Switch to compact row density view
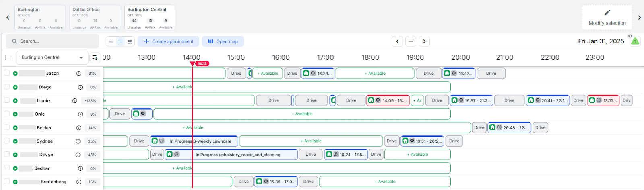Screen dimensions: 644x190 111,41
